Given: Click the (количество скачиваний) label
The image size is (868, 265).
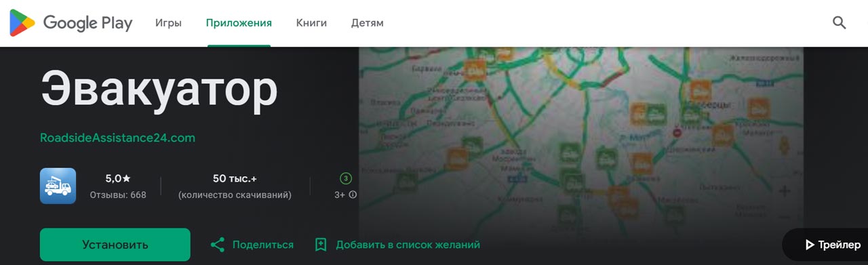Looking at the screenshot, I should [x=235, y=195].
